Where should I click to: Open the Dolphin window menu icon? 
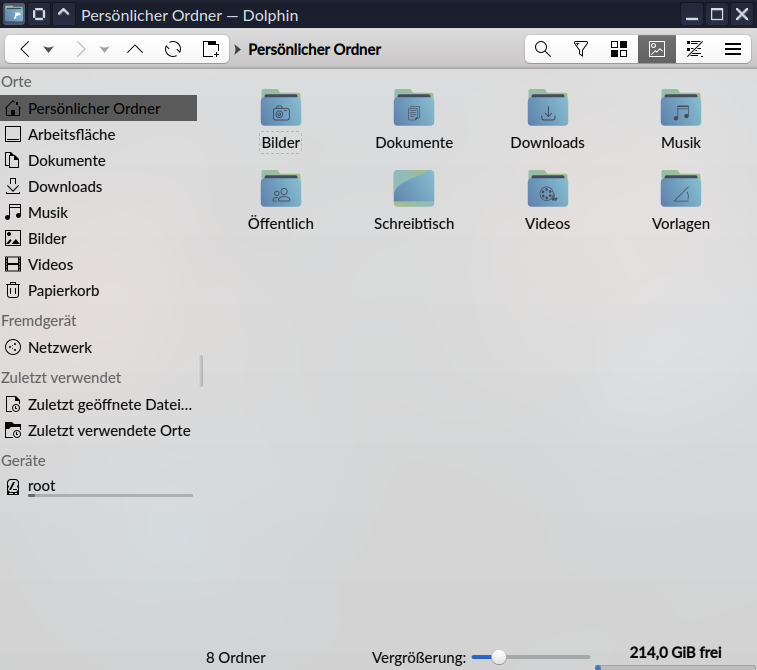14,14
